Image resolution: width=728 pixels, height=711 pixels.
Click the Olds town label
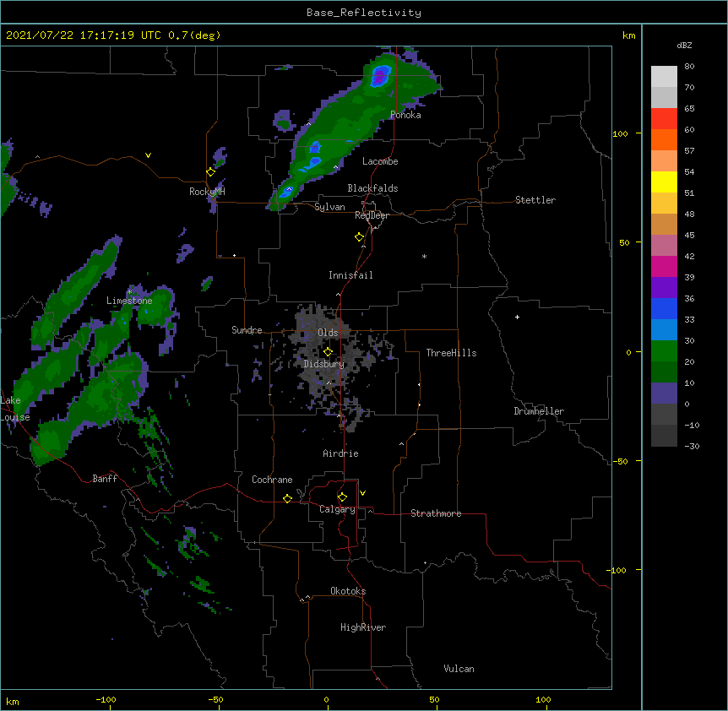coord(328,333)
